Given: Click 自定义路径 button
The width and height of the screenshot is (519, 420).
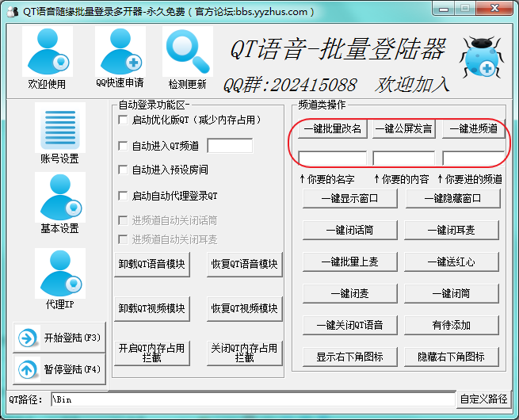Looking at the screenshot, I should click(x=483, y=399).
